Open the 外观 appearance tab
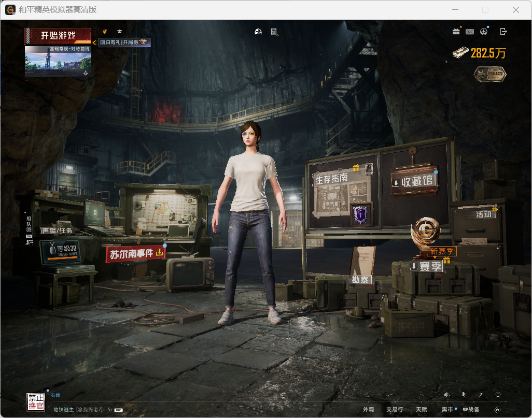 [369, 410]
